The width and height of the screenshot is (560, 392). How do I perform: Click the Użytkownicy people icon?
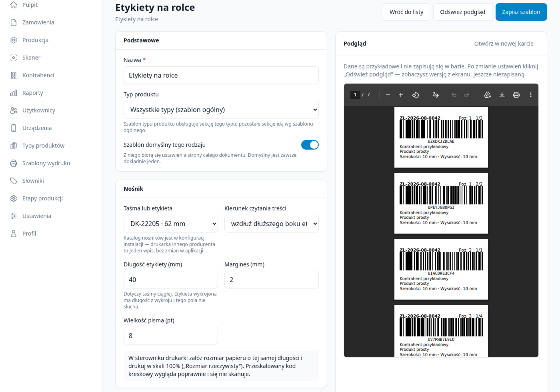click(14, 110)
